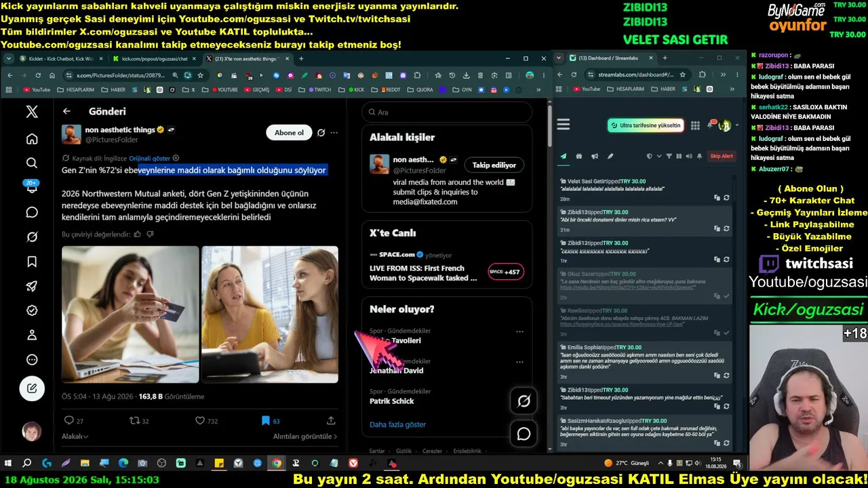Screen dimensions: 868x488
Task: Open X notifications bell with 20+ badge
Action: tap(32, 188)
